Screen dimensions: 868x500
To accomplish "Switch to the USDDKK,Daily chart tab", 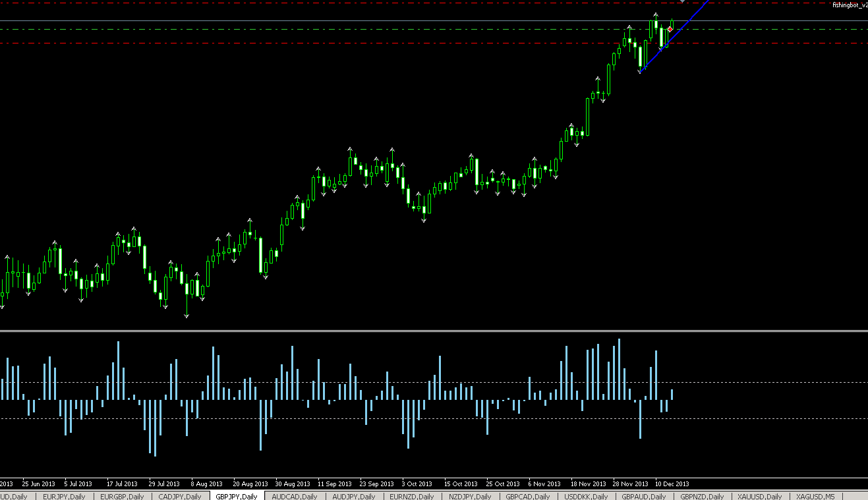I will pos(586,496).
